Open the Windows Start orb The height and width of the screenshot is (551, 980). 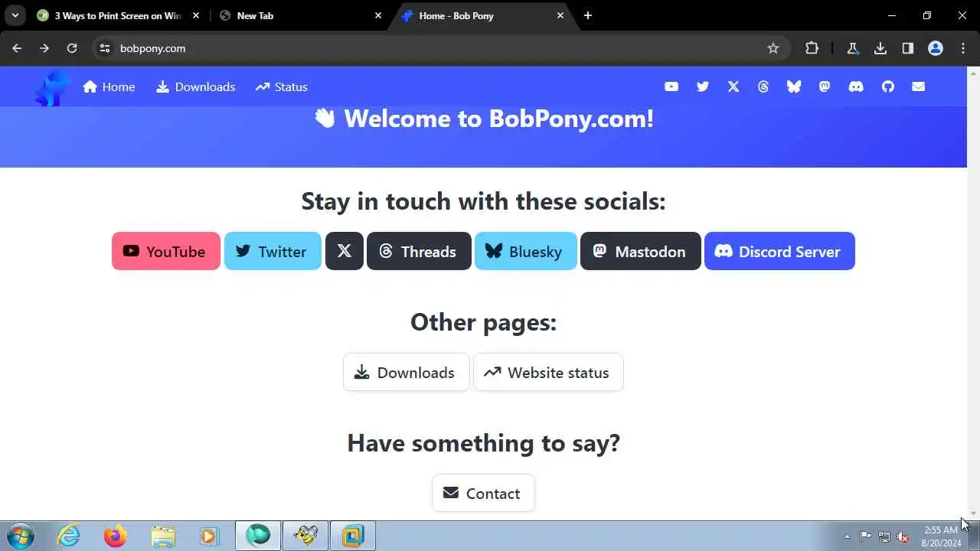(x=21, y=536)
